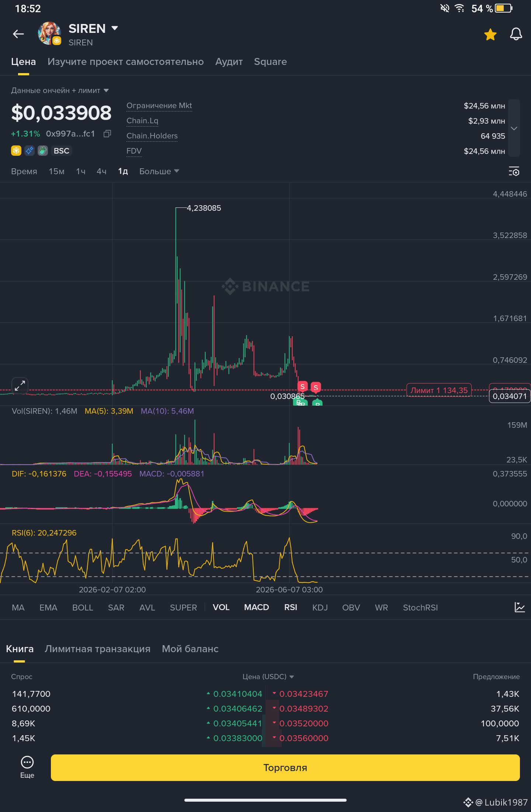Toggle the AVL indicator
The image size is (531, 812).
147,608
